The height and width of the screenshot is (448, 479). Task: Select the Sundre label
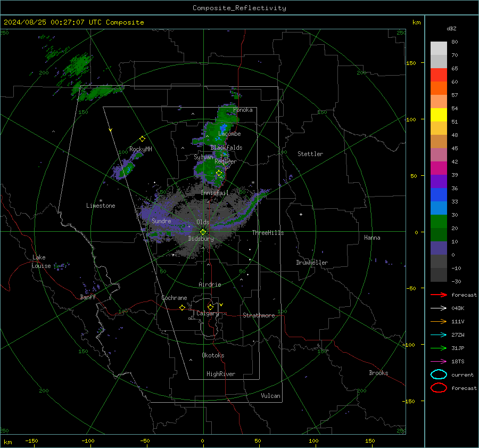tap(161, 221)
